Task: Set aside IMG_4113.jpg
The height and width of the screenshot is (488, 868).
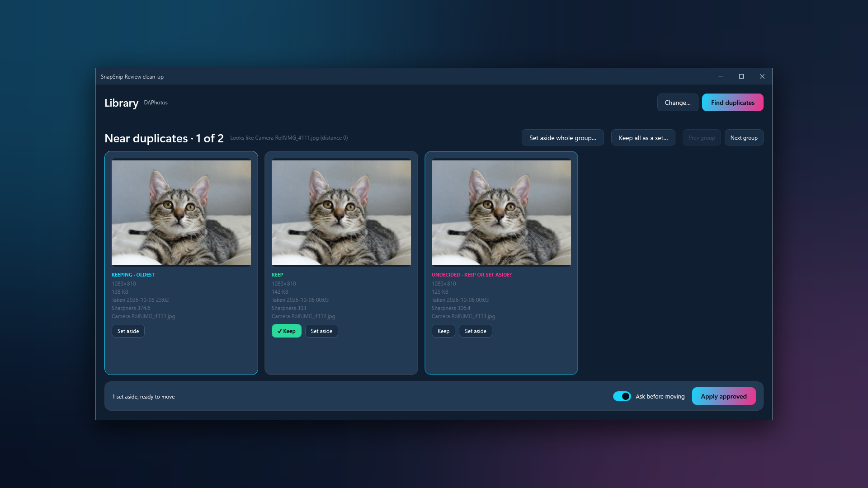Action: click(x=475, y=331)
